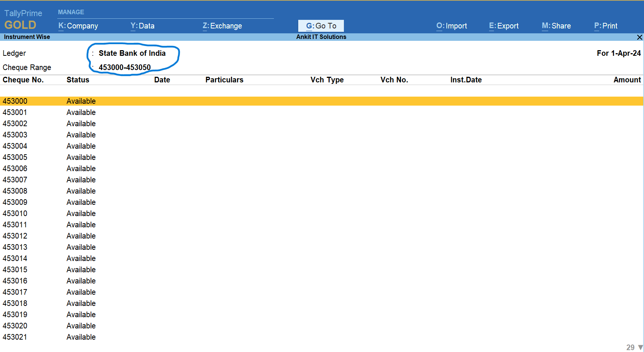Click the TallyPrime GOLD logo

[23, 20]
